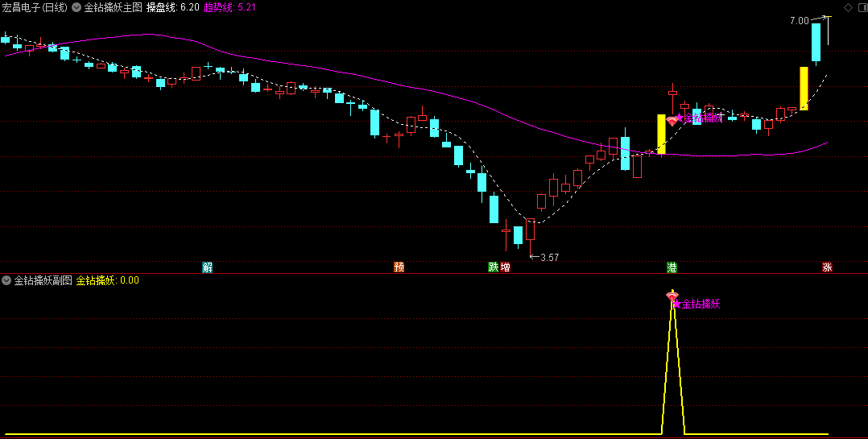Open the 金钻擒妖主图 indicator dropdown arrow
This screenshot has width=868, height=439.
pos(76,8)
